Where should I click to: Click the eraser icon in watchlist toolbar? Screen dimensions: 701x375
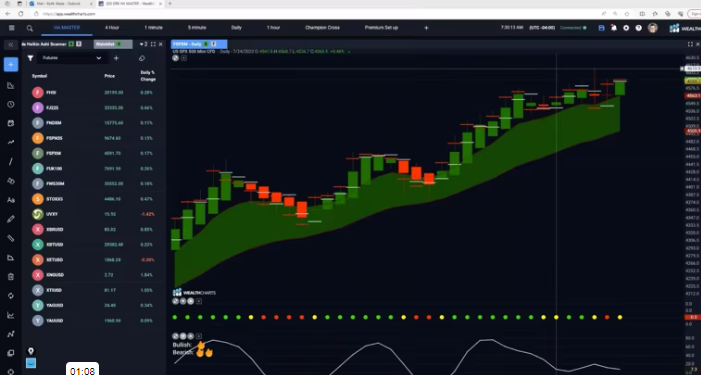(142, 58)
